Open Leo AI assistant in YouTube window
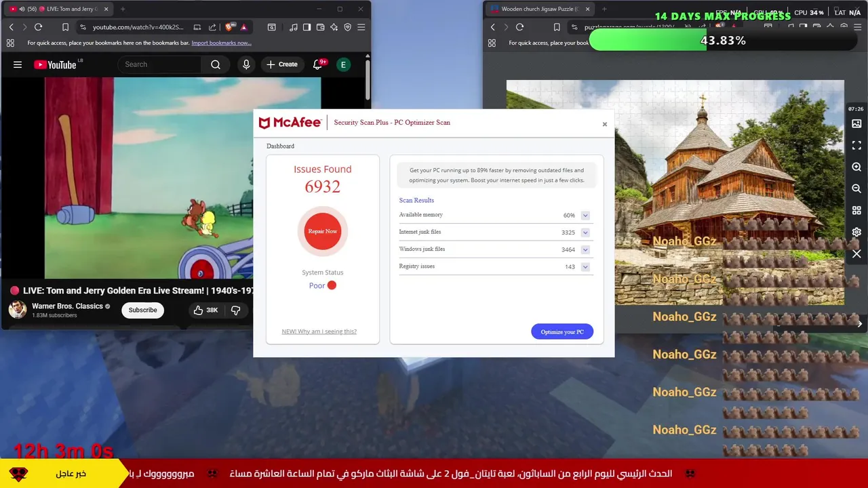Image resolution: width=868 pixels, height=488 pixels. pyautogui.click(x=334, y=27)
